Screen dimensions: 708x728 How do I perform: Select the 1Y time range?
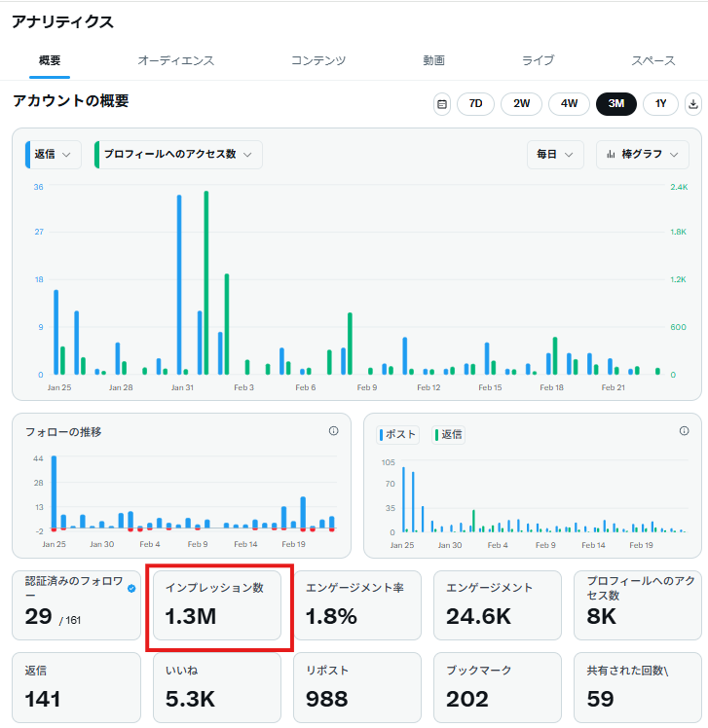[660, 103]
